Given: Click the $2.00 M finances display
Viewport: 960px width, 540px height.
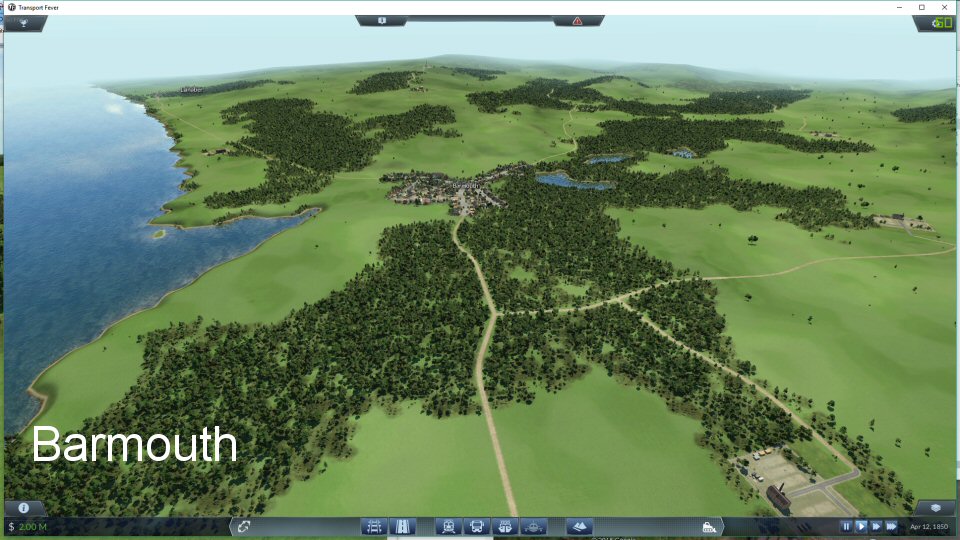Looking at the screenshot, I should point(28,527).
